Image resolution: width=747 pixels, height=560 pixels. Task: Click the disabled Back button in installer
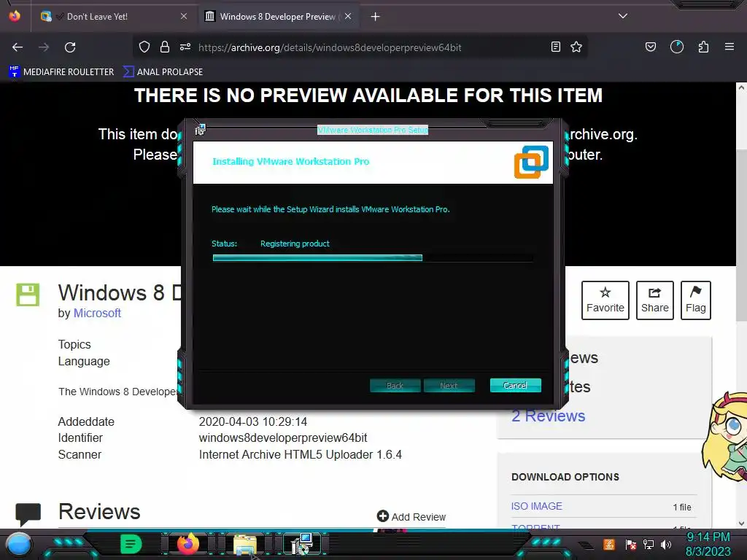(x=395, y=385)
